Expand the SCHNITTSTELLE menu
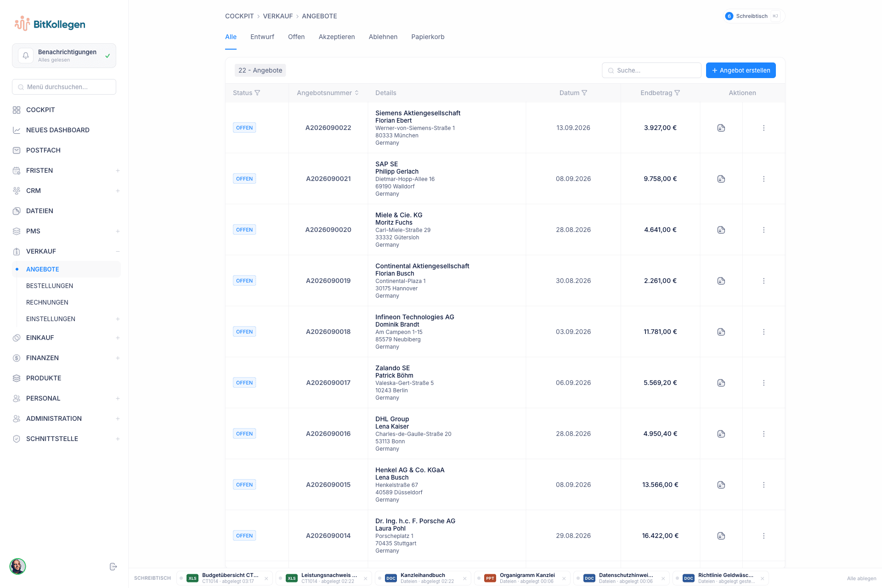The width and height of the screenshot is (882, 588). pyautogui.click(x=118, y=439)
